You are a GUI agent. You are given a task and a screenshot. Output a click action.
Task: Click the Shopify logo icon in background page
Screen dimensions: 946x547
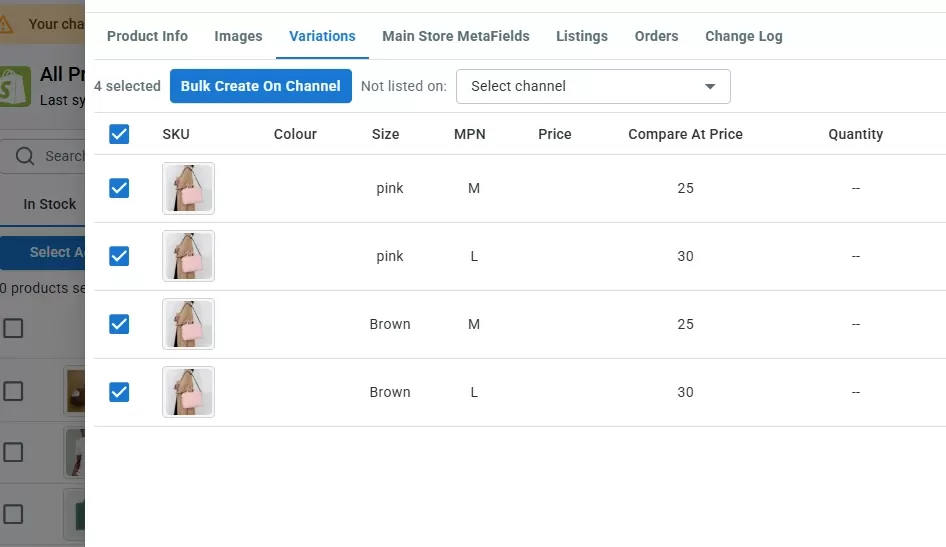15,86
